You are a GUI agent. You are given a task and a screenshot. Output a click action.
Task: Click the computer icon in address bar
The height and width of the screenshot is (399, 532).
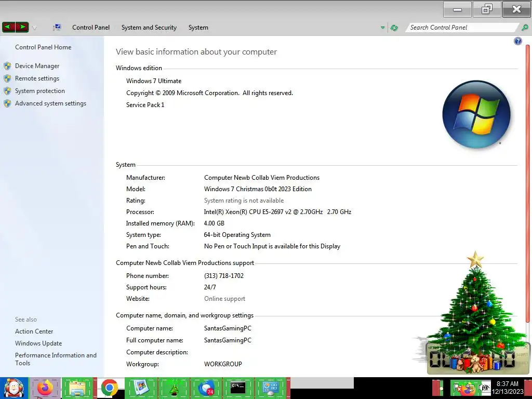coord(57,28)
